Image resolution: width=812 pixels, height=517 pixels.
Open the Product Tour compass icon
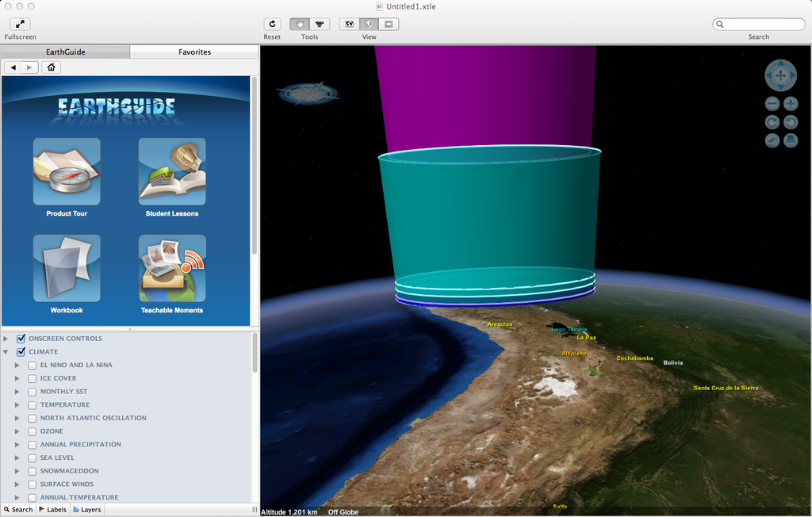click(67, 171)
